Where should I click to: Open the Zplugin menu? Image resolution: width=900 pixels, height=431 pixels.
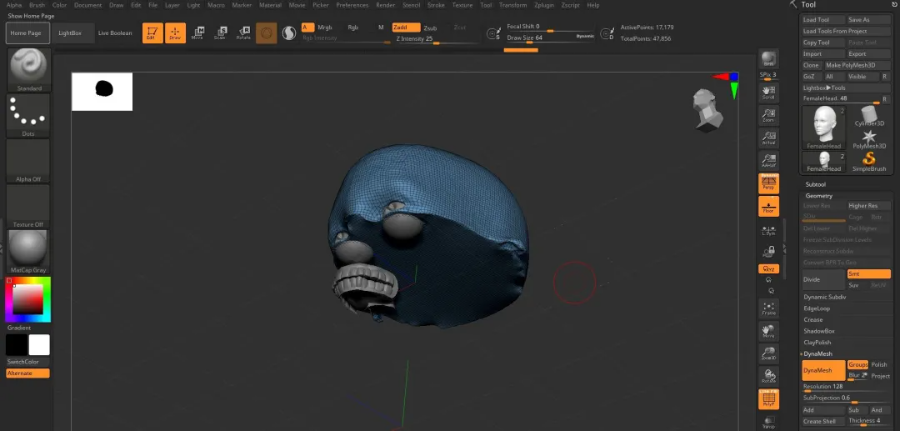(x=545, y=5)
